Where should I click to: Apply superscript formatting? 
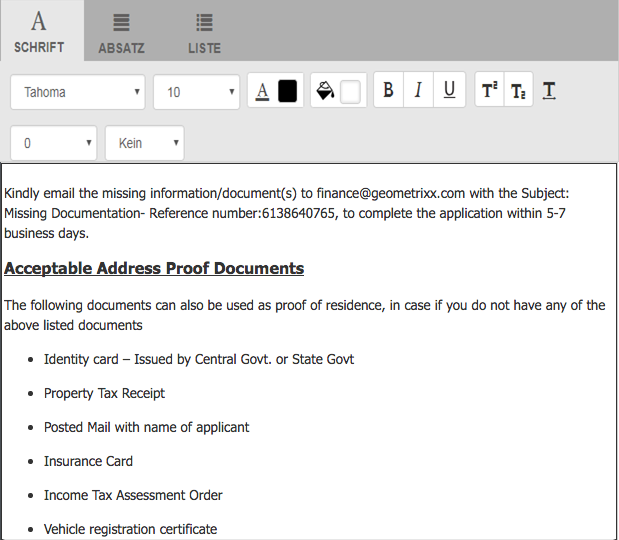click(490, 90)
